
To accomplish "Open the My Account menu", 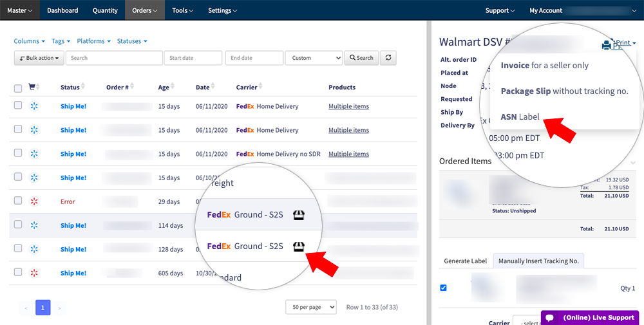I will tap(582, 10).
